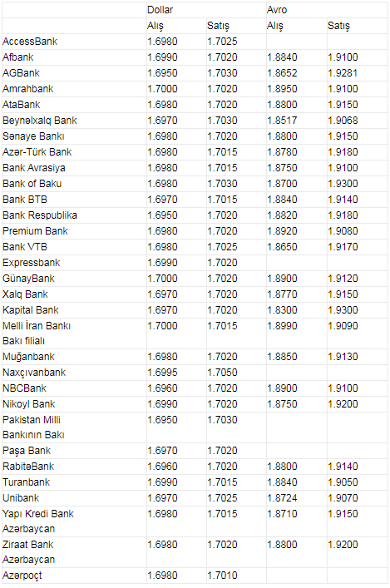The width and height of the screenshot is (390, 588).
Task: Click the Unibank euro buying rate 1.8724
Action: [282, 497]
